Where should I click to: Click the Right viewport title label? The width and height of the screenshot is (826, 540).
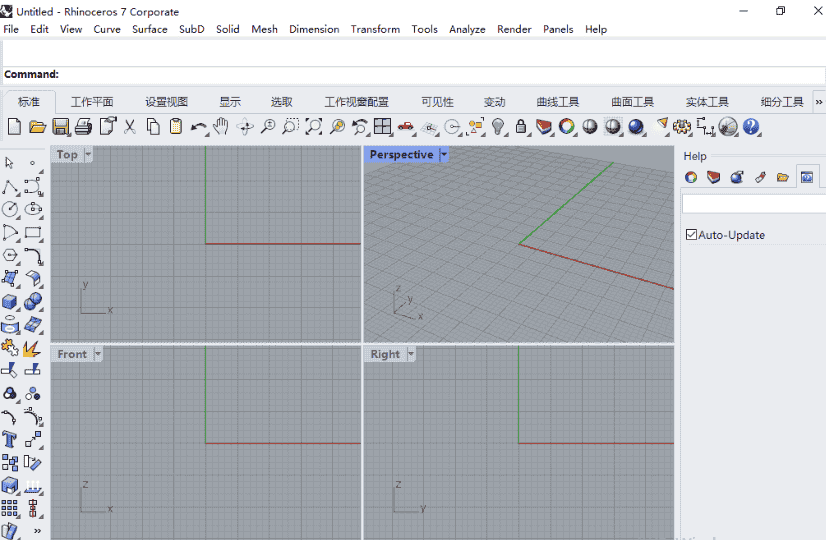click(384, 354)
